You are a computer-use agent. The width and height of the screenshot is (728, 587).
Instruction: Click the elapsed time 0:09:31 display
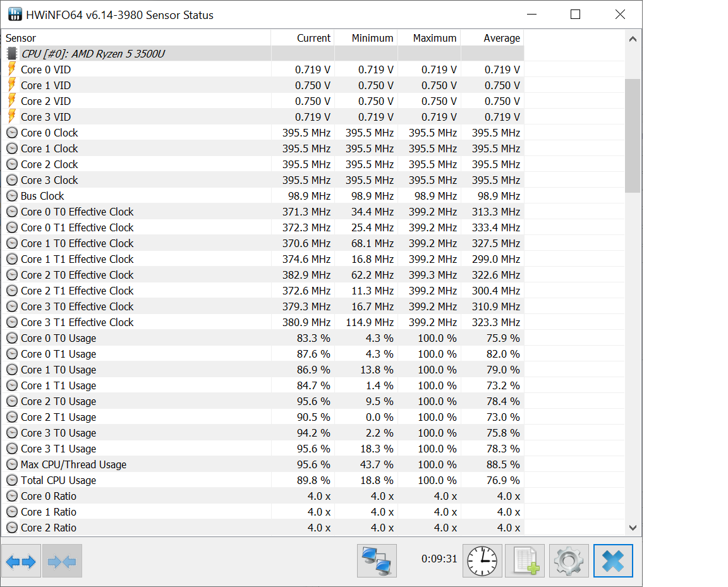[x=439, y=559]
